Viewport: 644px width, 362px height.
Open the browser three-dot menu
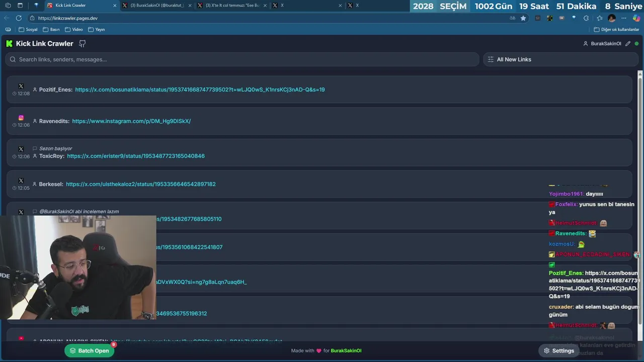pyautogui.click(x=624, y=18)
